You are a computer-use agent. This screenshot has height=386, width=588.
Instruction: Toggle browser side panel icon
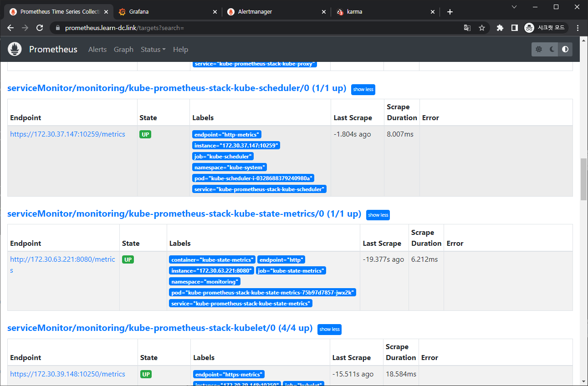point(514,28)
